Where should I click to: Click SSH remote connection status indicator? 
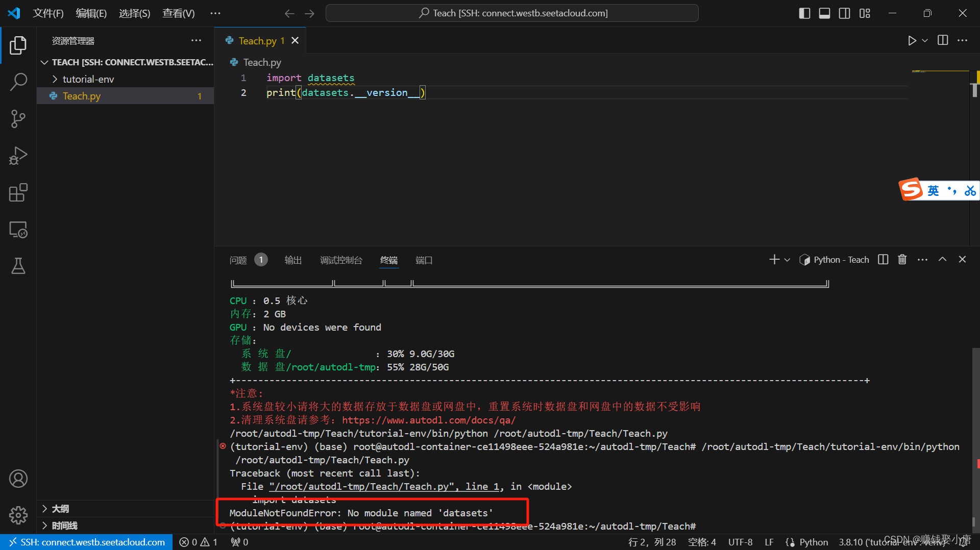pos(86,542)
